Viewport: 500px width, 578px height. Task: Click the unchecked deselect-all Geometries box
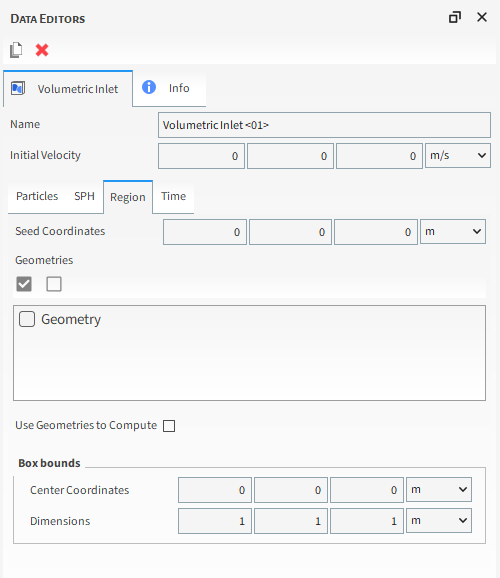54,284
